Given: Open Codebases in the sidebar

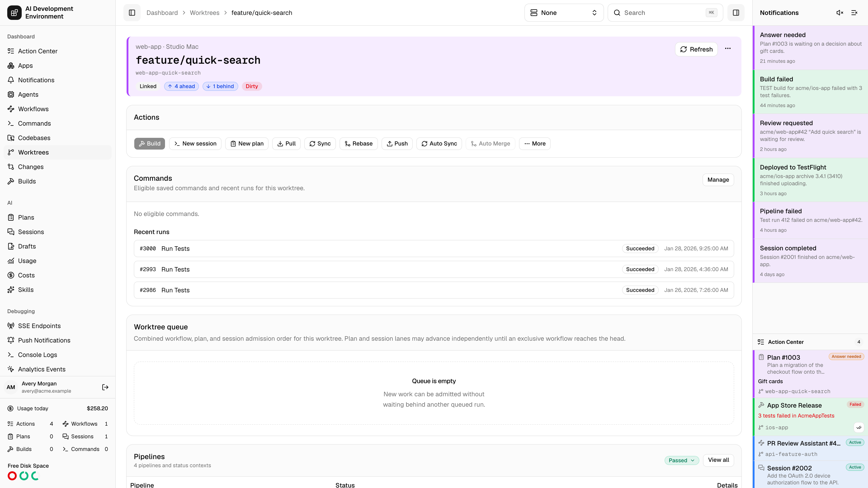Looking at the screenshot, I should point(58,138).
